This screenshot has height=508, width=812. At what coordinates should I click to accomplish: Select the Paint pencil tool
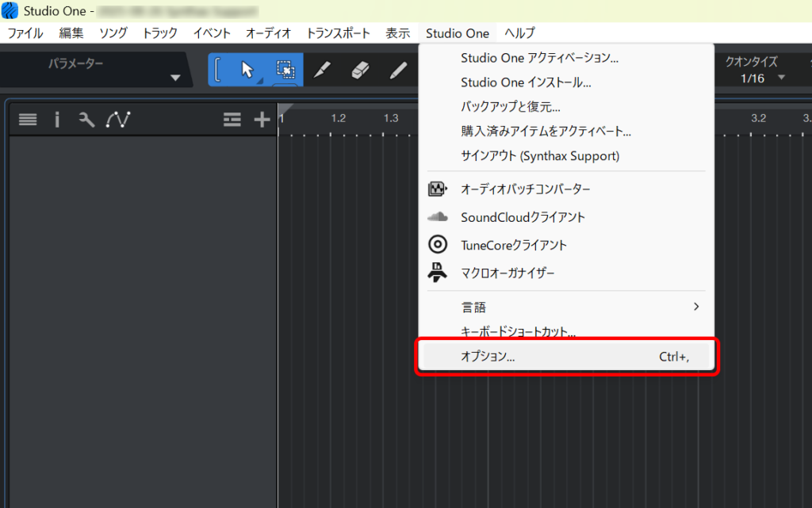tap(398, 70)
